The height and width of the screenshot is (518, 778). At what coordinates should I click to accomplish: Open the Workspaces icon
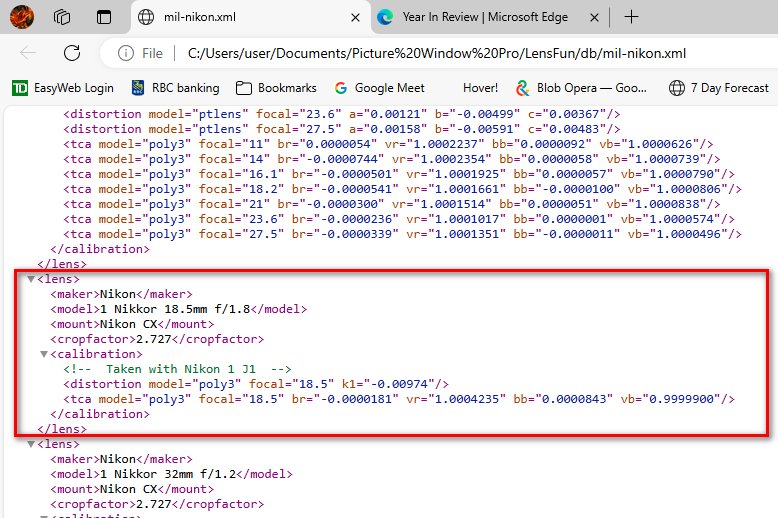tap(62, 17)
